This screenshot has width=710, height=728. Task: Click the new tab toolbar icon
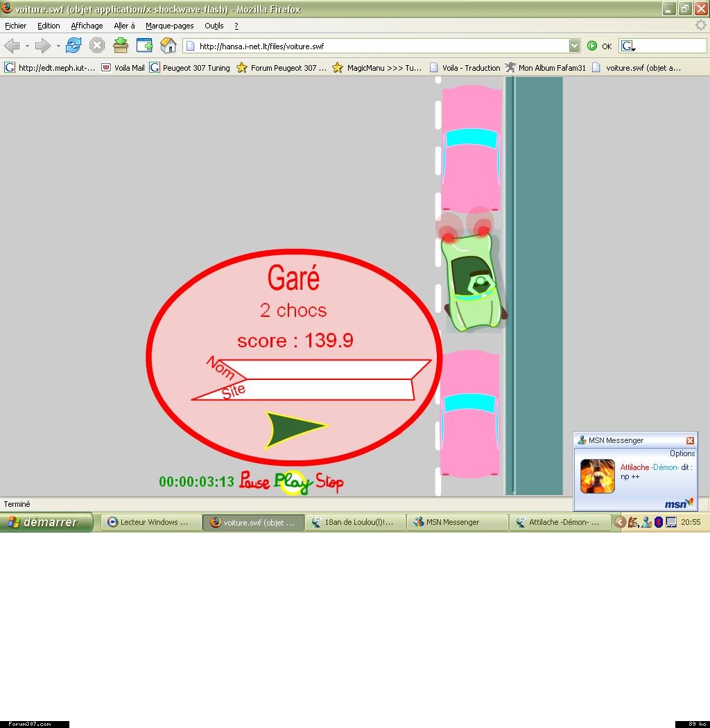click(144, 46)
